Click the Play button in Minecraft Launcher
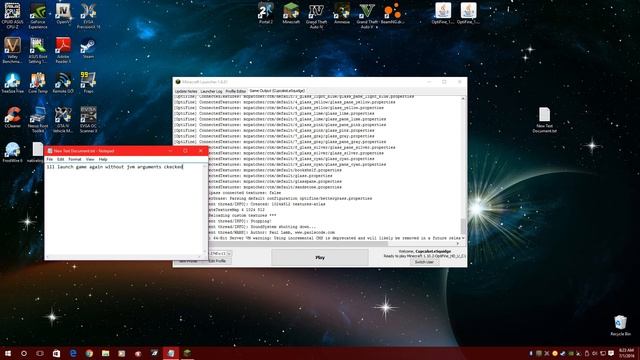The width and height of the screenshot is (640, 360). click(x=320, y=258)
